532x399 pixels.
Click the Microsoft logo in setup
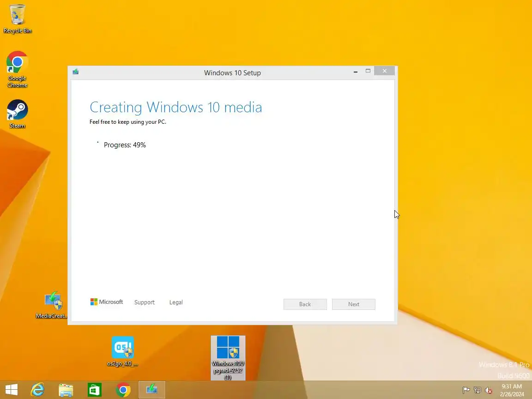click(x=107, y=302)
